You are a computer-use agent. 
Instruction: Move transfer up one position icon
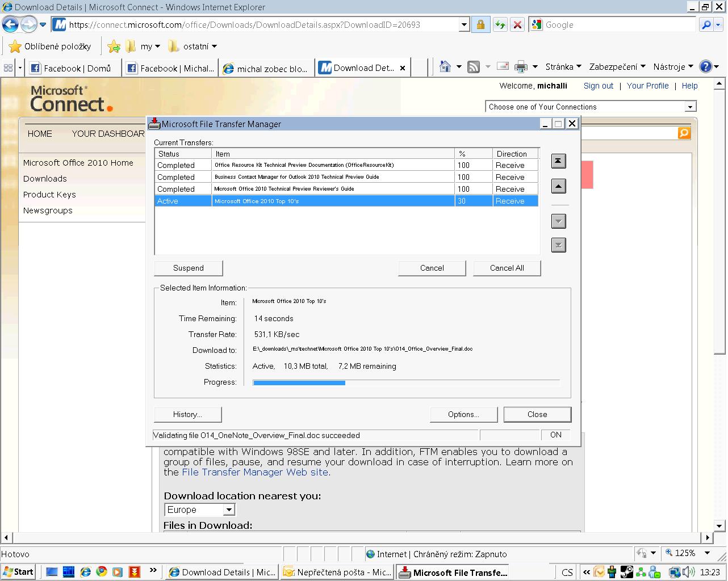coord(559,186)
